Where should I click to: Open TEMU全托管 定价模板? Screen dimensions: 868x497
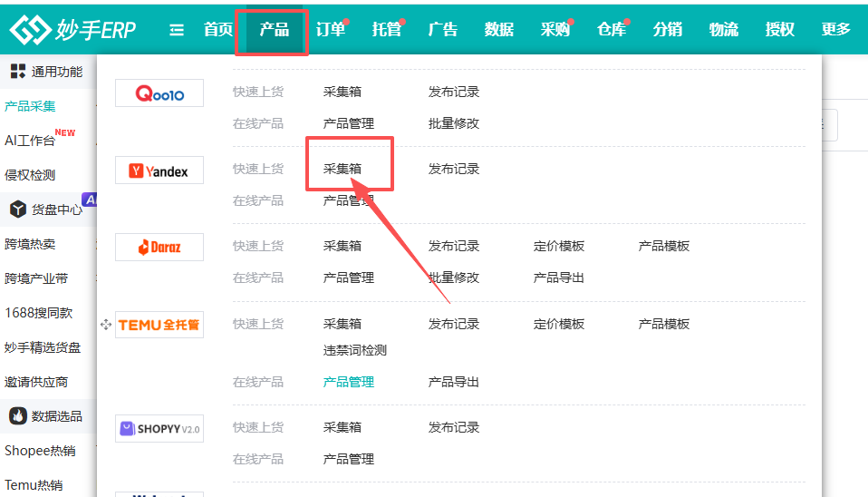click(559, 324)
